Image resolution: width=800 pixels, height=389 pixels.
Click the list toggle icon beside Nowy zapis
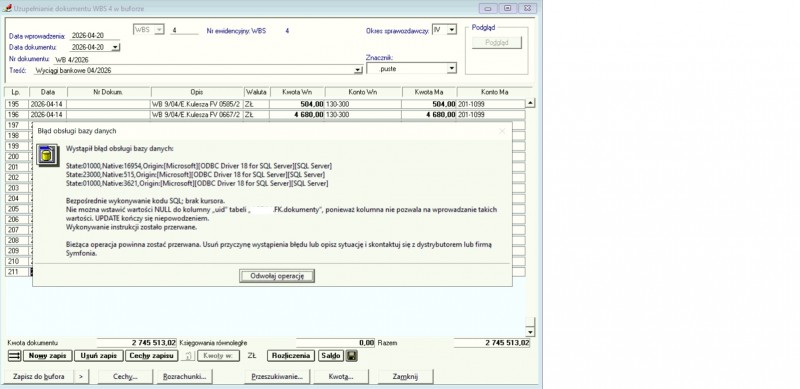click(x=15, y=356)
